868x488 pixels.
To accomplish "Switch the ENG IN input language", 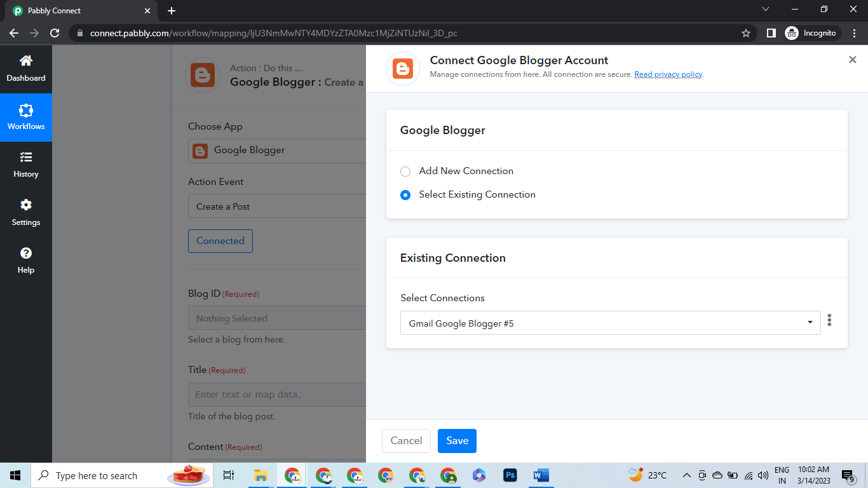I will pos(782,475).
